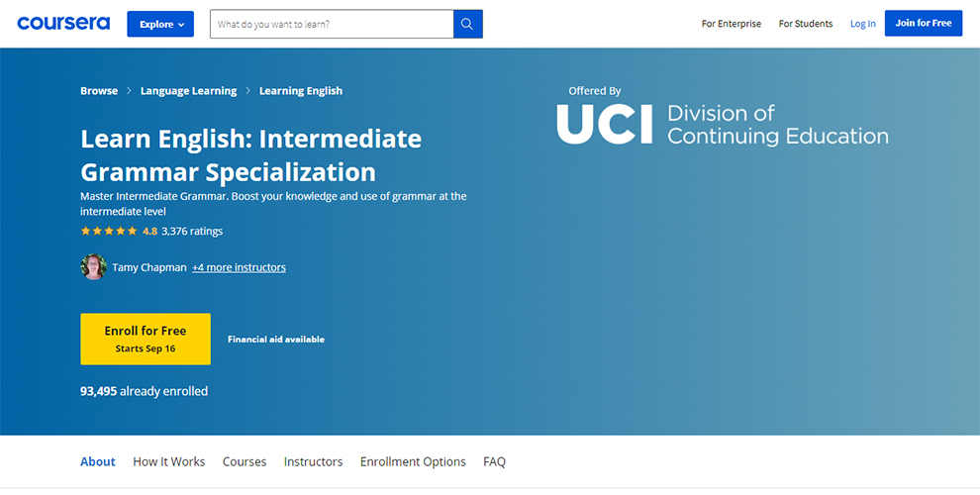Click the 93,495 already enrolled text
Viewport: 980px width, 495px height.
[x=144, y=391]
